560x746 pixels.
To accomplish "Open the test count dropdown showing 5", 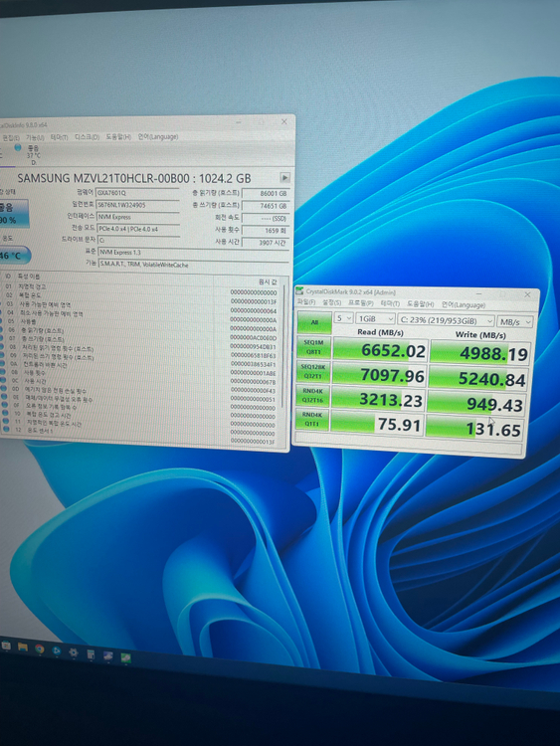I will tap(343, 318).
